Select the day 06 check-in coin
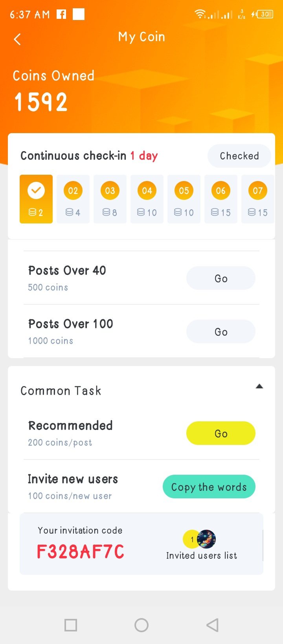283x644 pixels. [221, 191]
